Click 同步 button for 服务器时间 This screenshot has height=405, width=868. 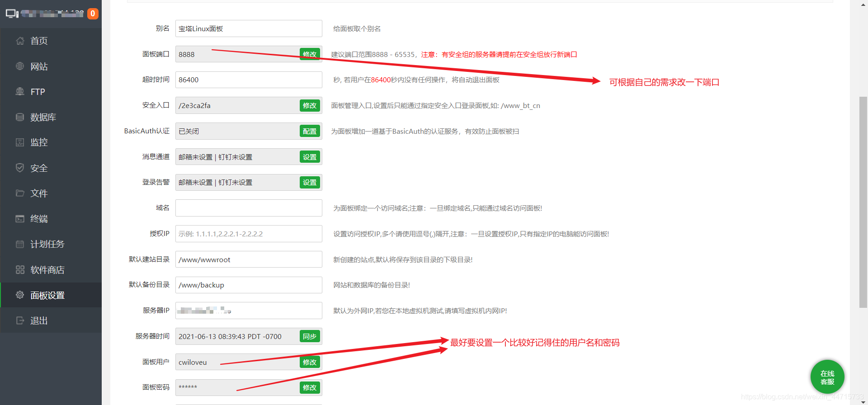pyautogui.click(x=310, y=336)
